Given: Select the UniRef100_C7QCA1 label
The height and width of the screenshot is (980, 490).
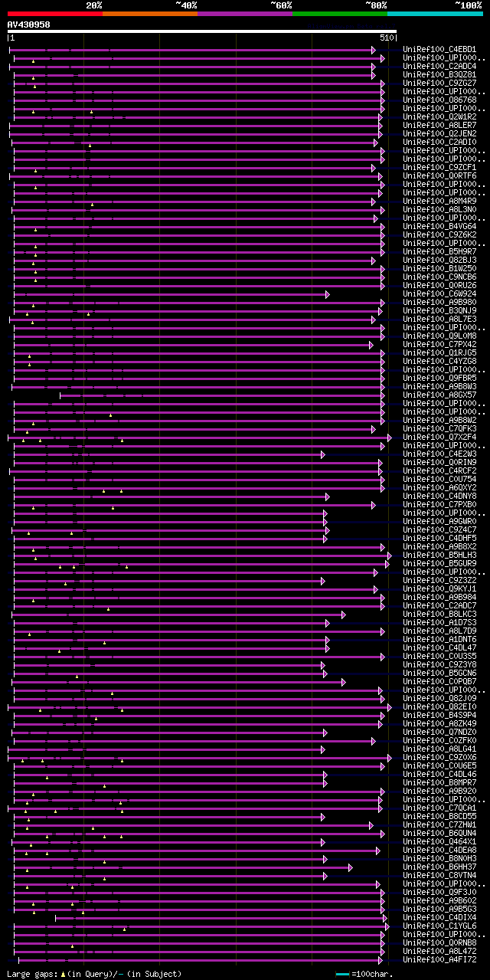Looking at the screenshot, I should (x=439, y=808).
